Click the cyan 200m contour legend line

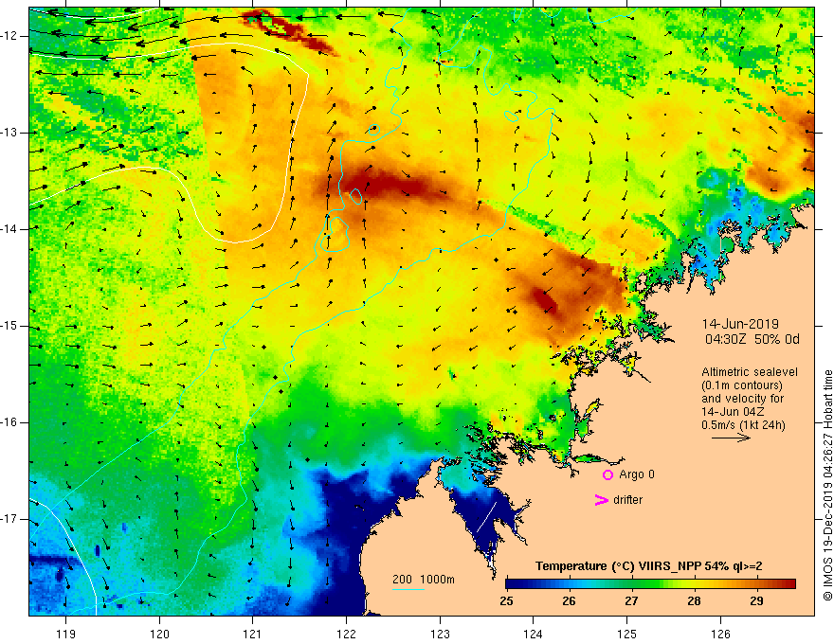click(x=408, y=589)
